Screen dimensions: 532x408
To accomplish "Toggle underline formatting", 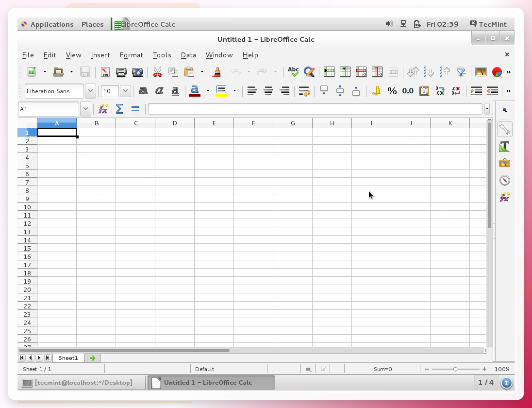I will pyautogui.click(x=175, y=91).
